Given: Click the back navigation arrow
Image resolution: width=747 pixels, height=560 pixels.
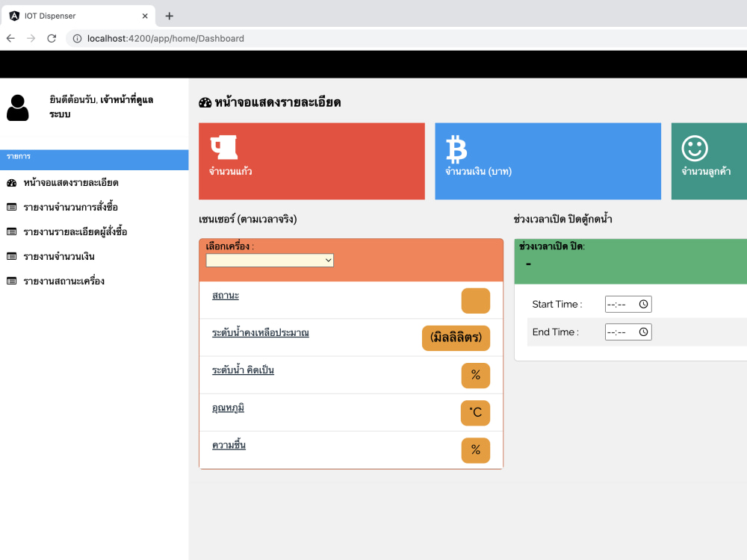Looking at the screenshot, I should point(10,39).
